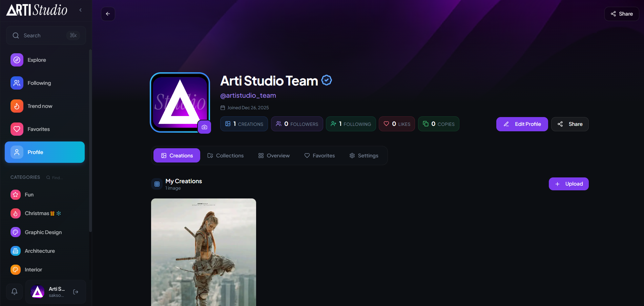Click the Upload button
The width and height of the screenshot is (644, 306).
(569, 184)
